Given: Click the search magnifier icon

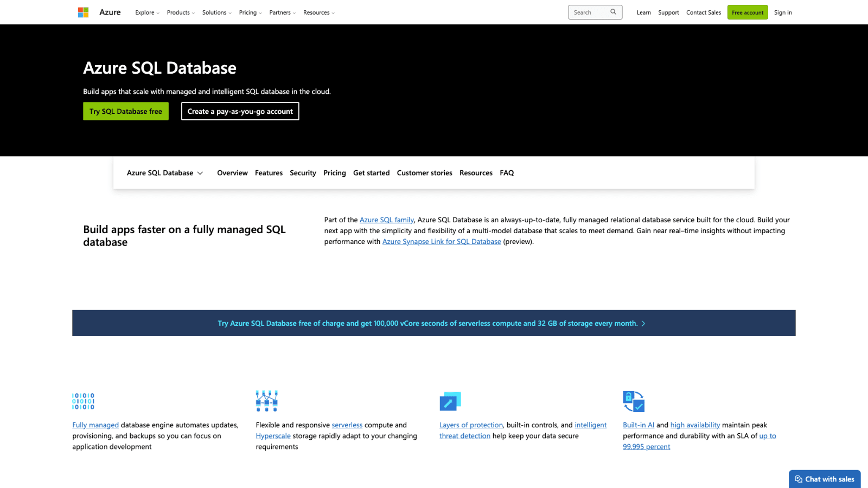Looking at the screenshot, I should pos(614,12).
